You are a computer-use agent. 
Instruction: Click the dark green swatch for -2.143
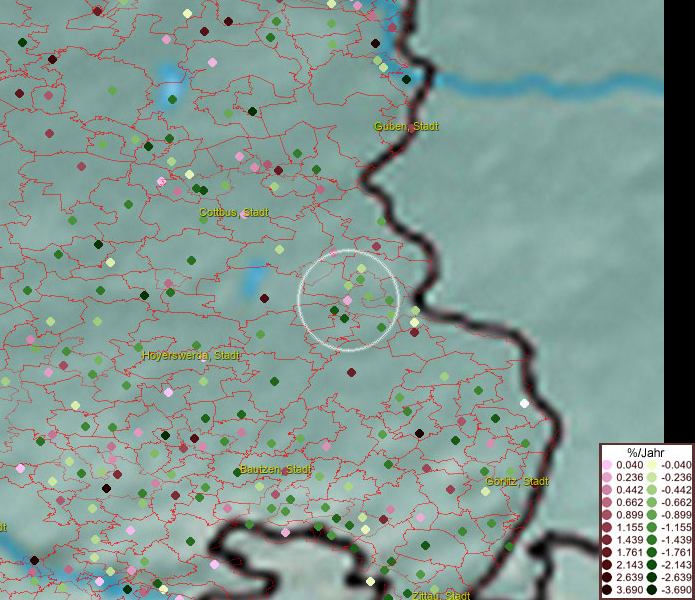point(652,565)
